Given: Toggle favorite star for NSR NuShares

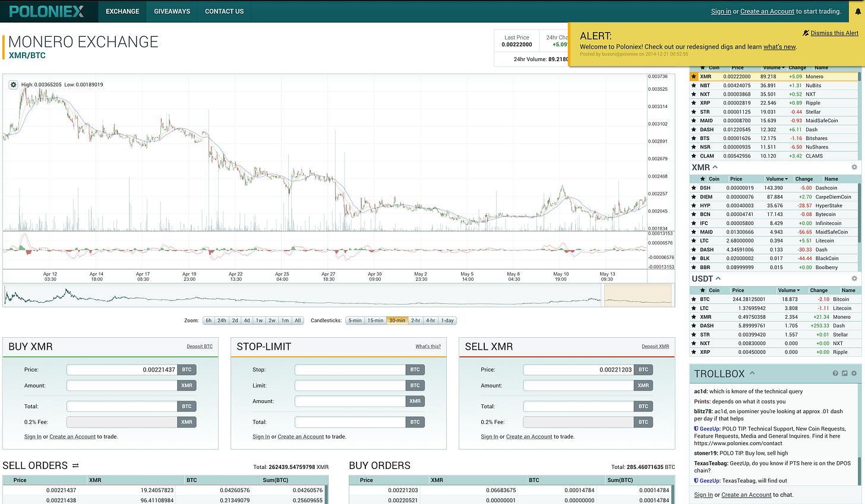Looking at the screenshot, I should coord(693,147).
